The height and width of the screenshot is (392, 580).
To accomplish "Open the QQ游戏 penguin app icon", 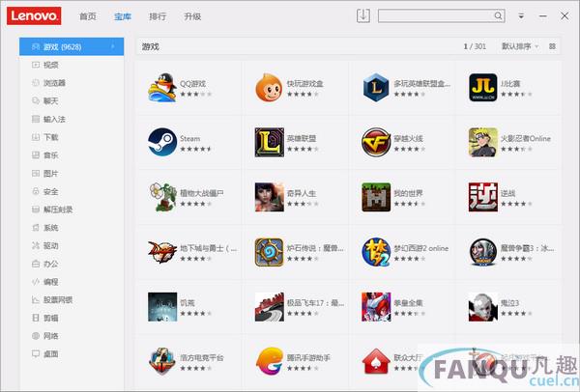I will pyautogui.click(x=162, y=87).
